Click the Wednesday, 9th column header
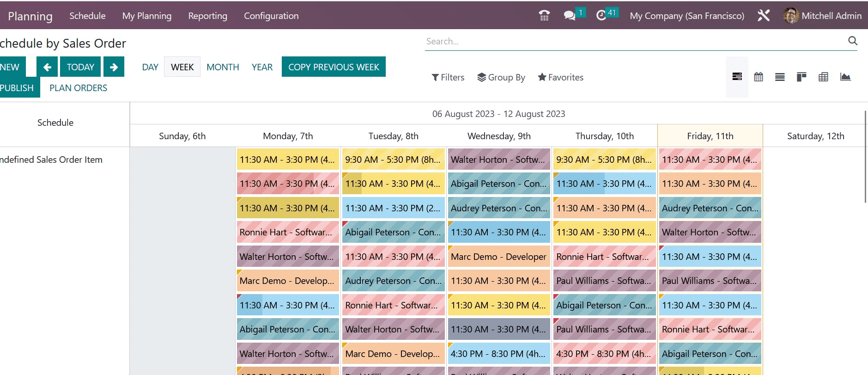868x375 pixels. (x=499, y=136)
